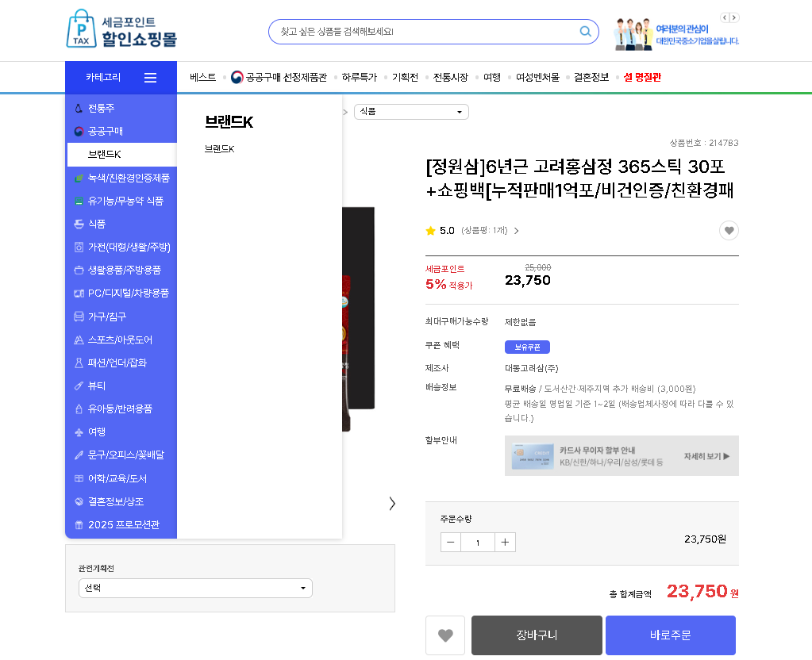Image resolution: width=812 pixels, height=660 pixels.
Task: Open the 기획전 menu
Action: tap(405, 78)
